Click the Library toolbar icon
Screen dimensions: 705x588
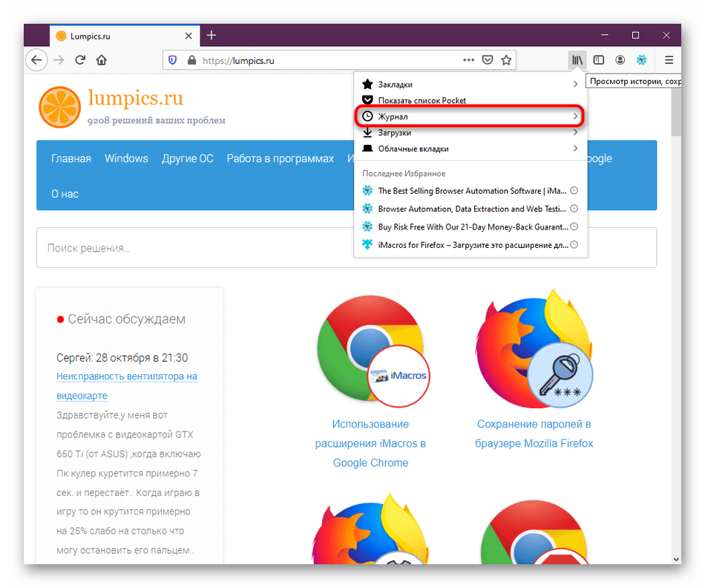click(x=577, y=60)
